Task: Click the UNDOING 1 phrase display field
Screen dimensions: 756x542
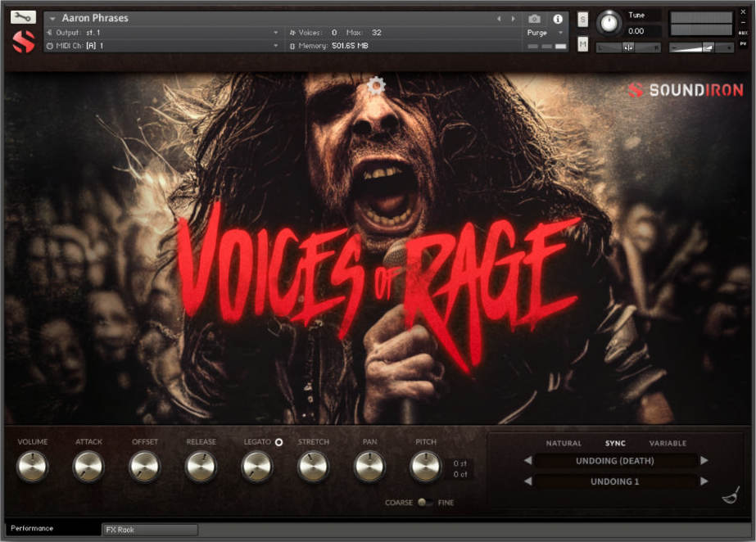Action: [x=616, y=481]
